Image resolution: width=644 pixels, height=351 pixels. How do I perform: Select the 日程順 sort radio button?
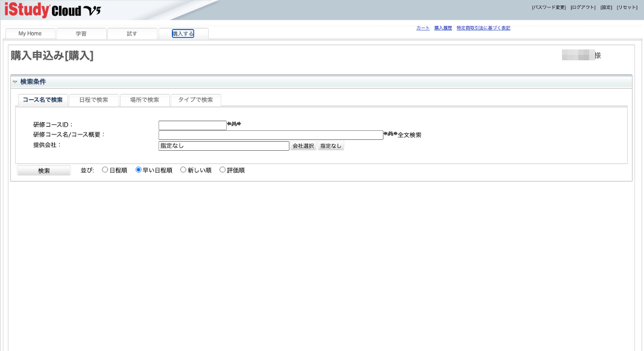pyautogui.click(x=105, y=170)
